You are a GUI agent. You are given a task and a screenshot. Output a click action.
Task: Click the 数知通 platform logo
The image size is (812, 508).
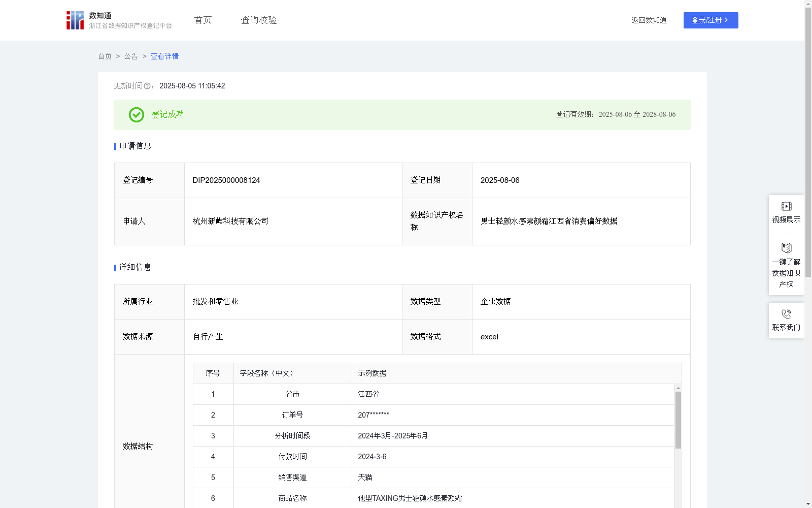[x=119, y=20]
